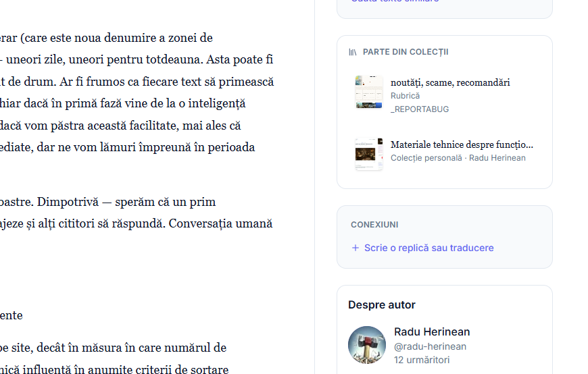Select the Rubrică label under noutăți collection

[405, 96]
